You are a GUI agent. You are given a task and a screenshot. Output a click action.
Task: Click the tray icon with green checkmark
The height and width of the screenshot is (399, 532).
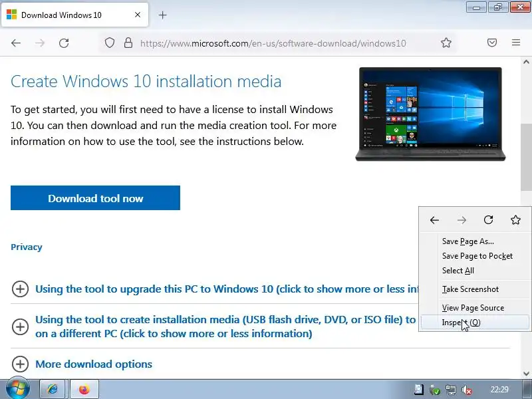[435, 390]
